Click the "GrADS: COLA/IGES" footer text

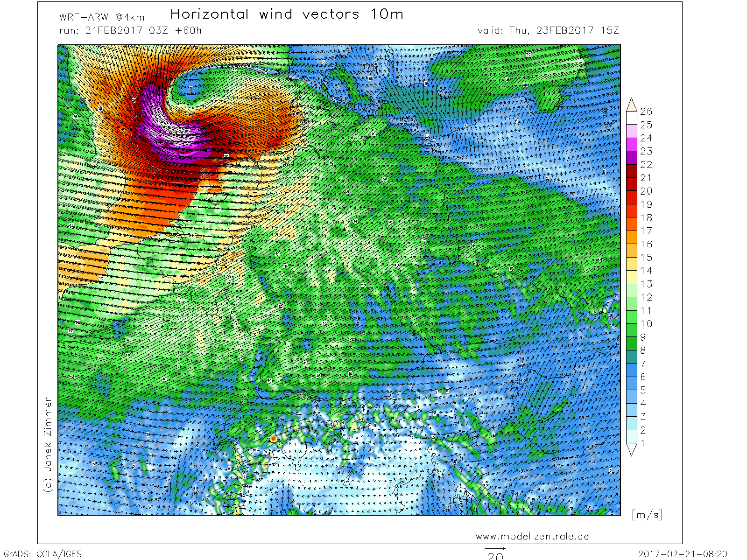click(x=42, y=554)
